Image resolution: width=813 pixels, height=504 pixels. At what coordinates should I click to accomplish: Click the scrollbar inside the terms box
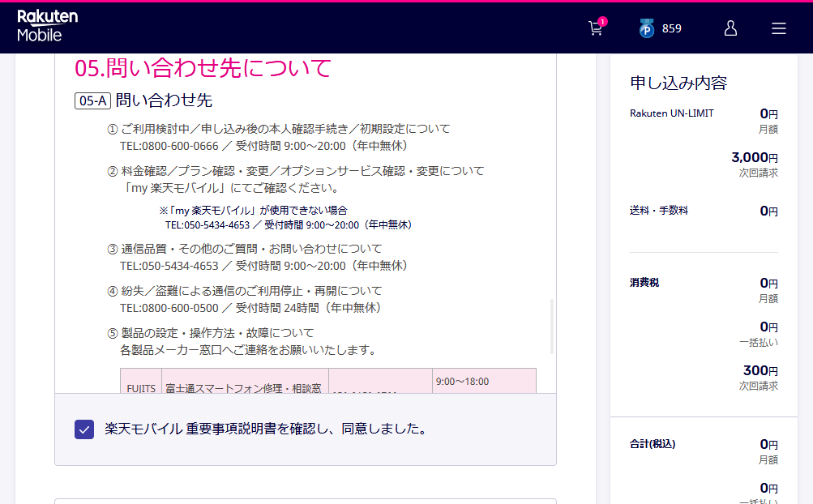(552, 327)
